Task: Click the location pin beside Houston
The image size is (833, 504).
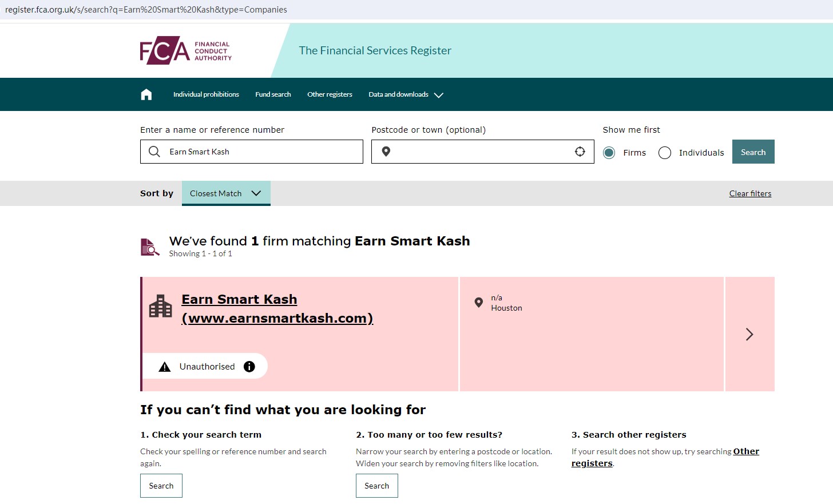Action: pyautogui.click(x=479, y=303)
